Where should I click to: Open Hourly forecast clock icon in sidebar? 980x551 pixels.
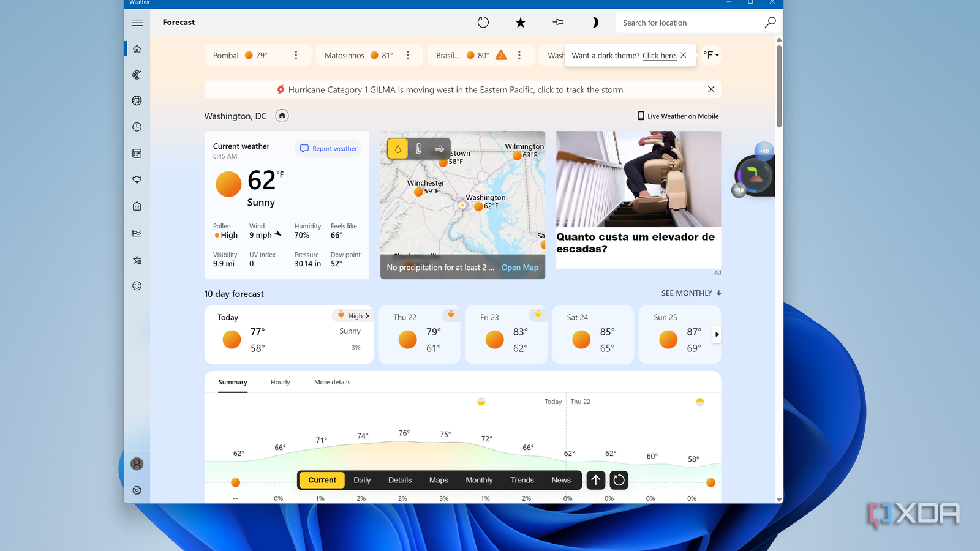click(137, 127)
